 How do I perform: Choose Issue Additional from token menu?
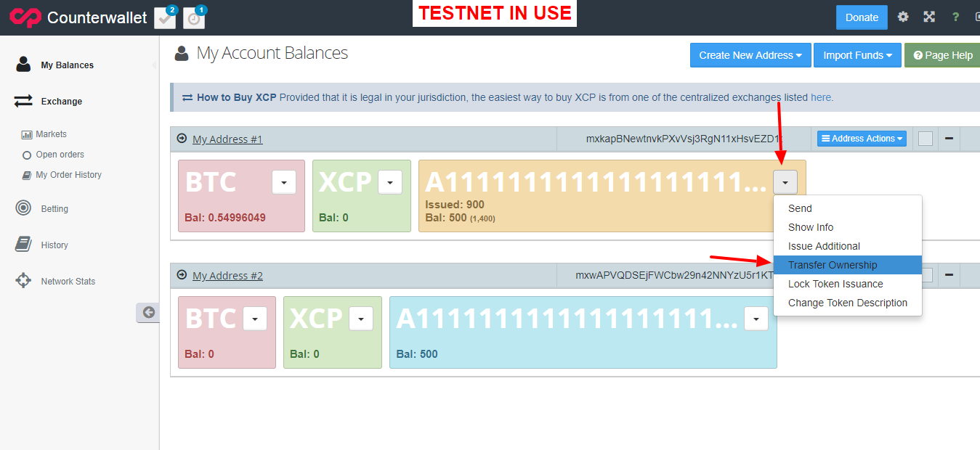[848, 246]
